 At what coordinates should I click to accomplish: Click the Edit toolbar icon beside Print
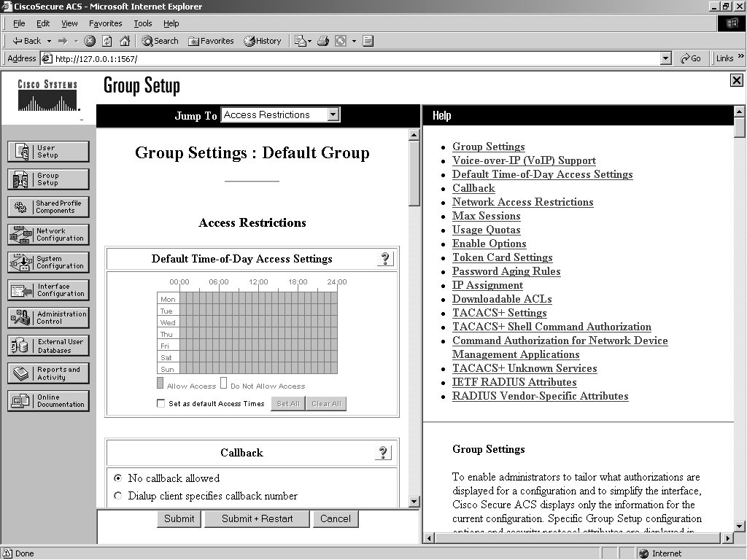coord(341,41)
